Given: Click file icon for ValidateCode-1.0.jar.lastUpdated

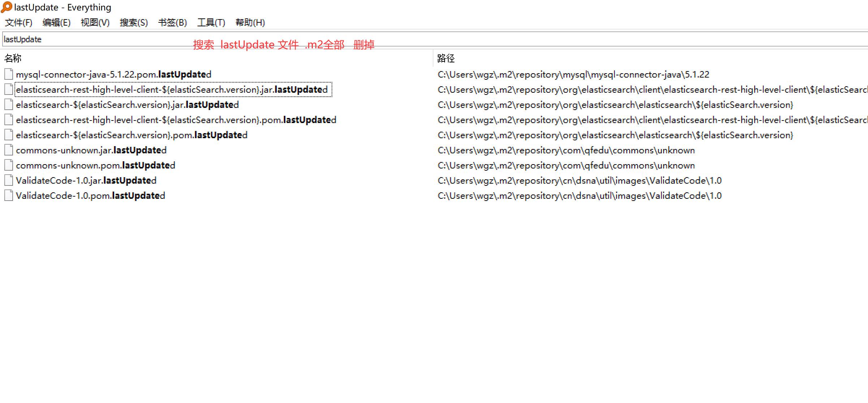Looking at the screenshot, I should click(x=9, y=180).
